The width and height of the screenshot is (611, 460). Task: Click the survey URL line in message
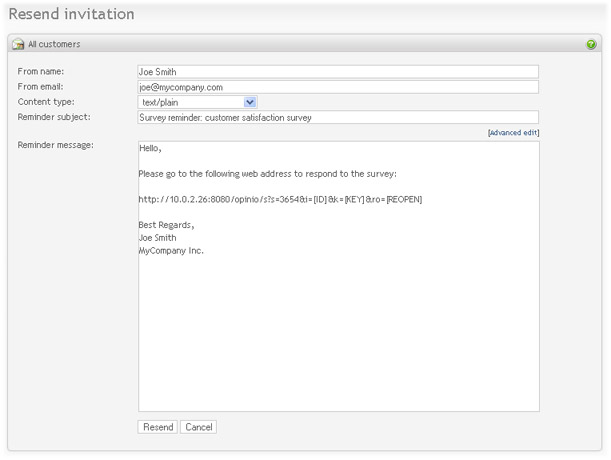point(280,199)
